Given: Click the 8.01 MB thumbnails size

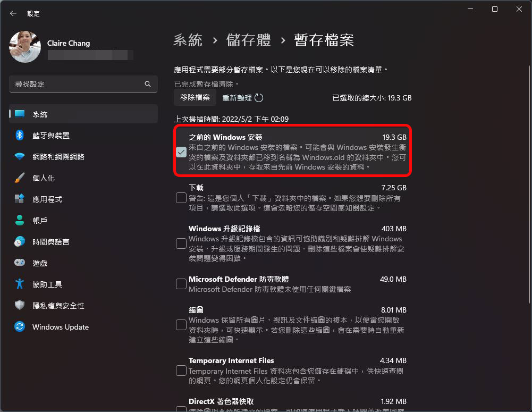Looking at the screenshot, I should 394,310.
